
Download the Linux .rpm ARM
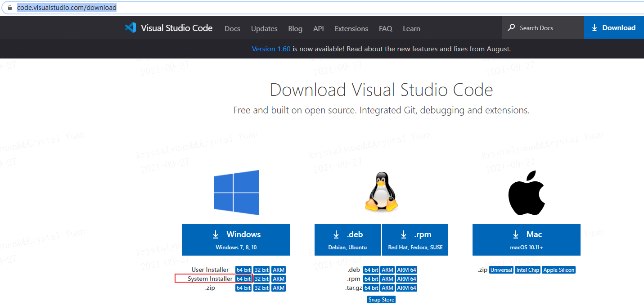pyautogui.click(x=387, y=279)
